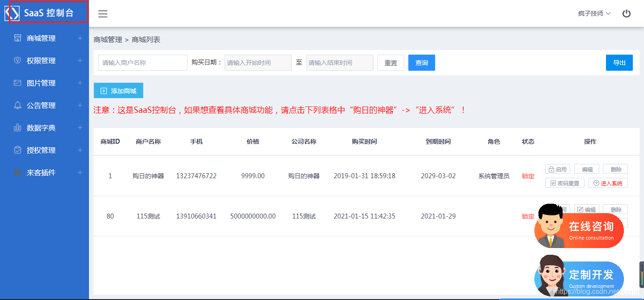Click the 权限管理 shield icon

click(x=18, y=60)
